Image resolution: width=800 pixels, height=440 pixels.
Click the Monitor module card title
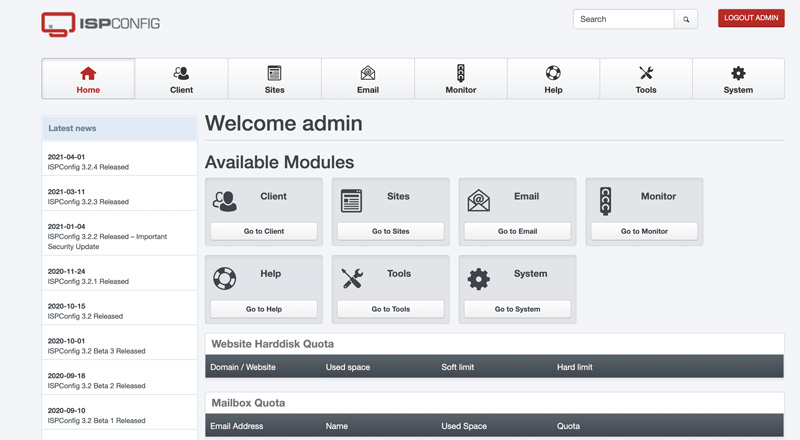point(659,197)
